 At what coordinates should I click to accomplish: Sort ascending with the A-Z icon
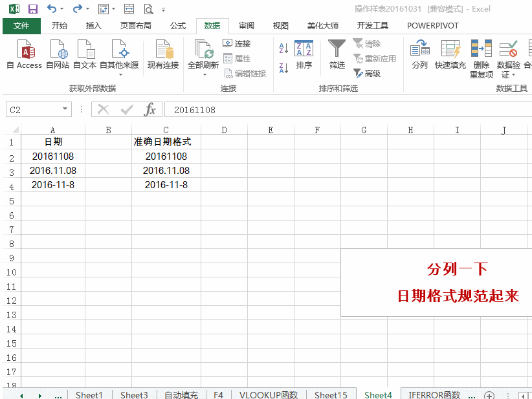[x=283, y=49]
